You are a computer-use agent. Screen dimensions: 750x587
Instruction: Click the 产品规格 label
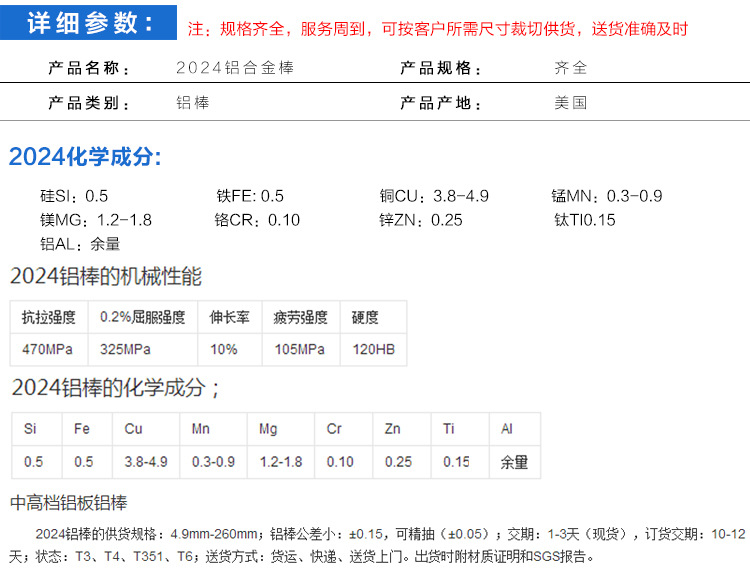pyautogui.click(x=441, y=68)
